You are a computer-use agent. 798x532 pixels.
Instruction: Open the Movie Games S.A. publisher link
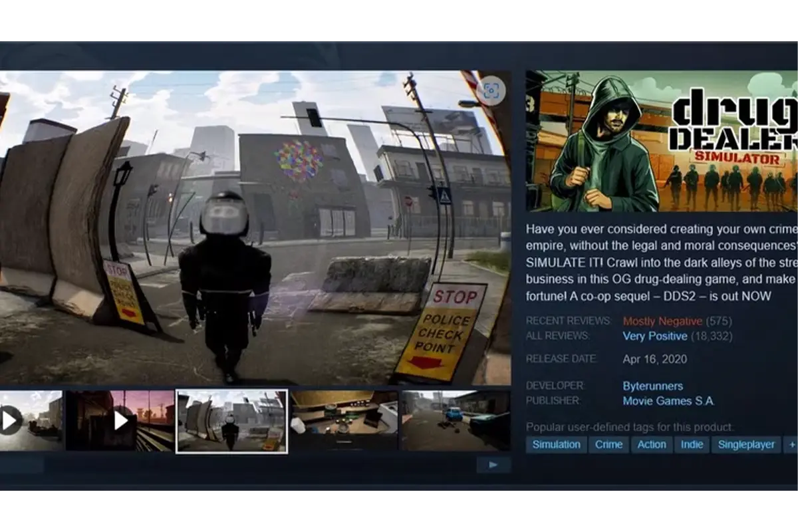(x=668, y=401)
